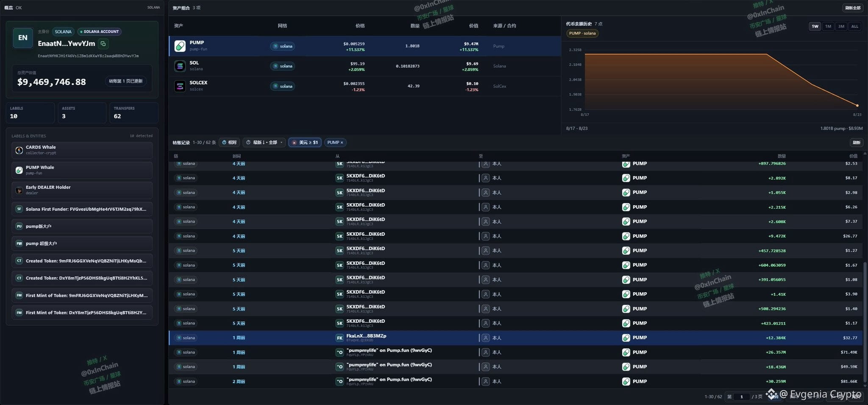868x405 pixels.
Task: Remove the PUMP asset filter chip
Action: [x=342, y=142]
